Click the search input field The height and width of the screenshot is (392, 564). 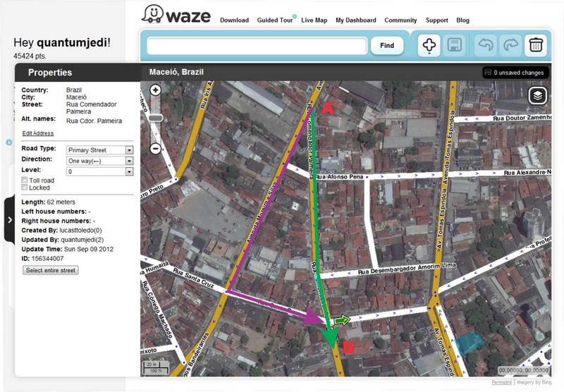[257, 46]
